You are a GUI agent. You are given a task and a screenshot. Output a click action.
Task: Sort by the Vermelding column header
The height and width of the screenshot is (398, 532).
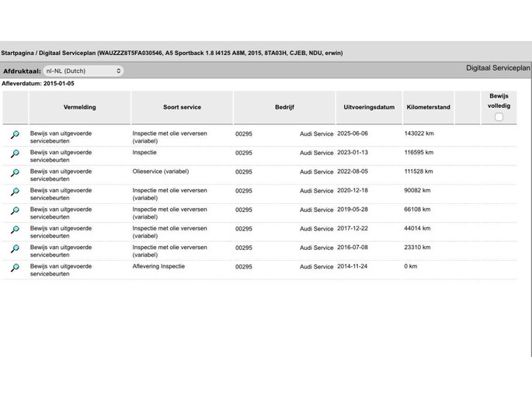coord(79,107)
